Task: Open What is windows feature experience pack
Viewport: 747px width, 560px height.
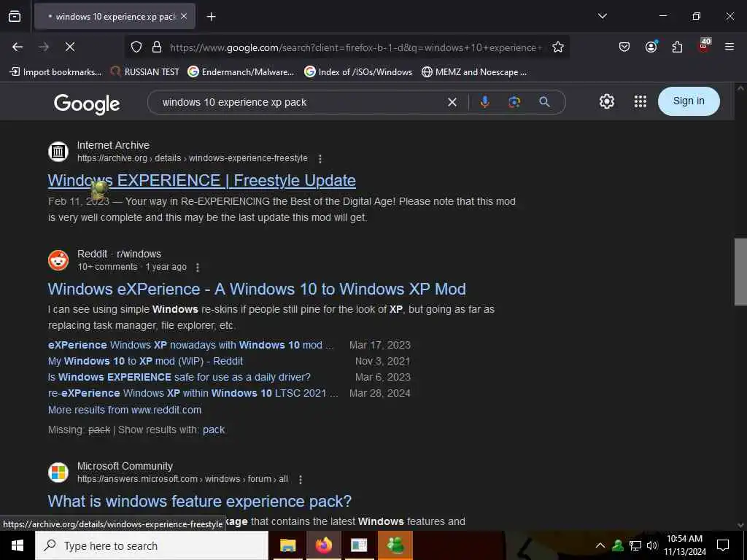Action: coord(200,501)
